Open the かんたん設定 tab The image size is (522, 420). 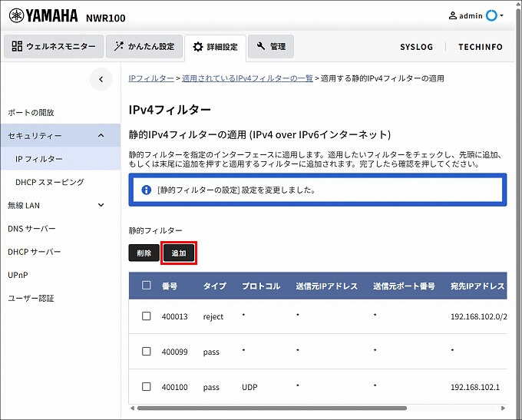pos(144,46)
